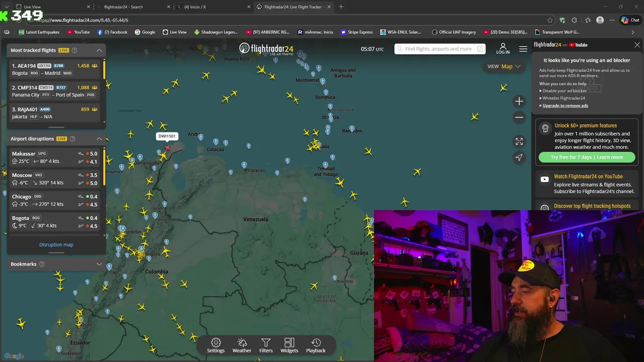The image size is (644, 362).
Task: Open the Filters tool
Action: pos(266,345)
